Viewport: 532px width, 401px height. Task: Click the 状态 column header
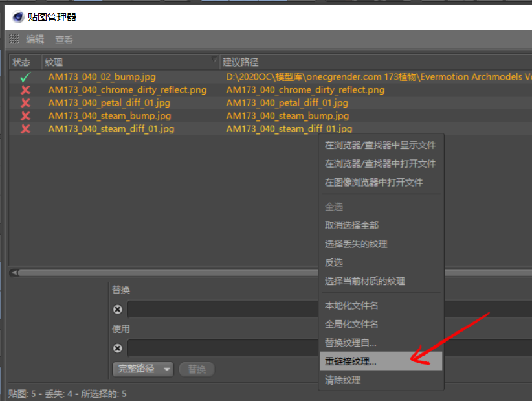coord(25,62)
